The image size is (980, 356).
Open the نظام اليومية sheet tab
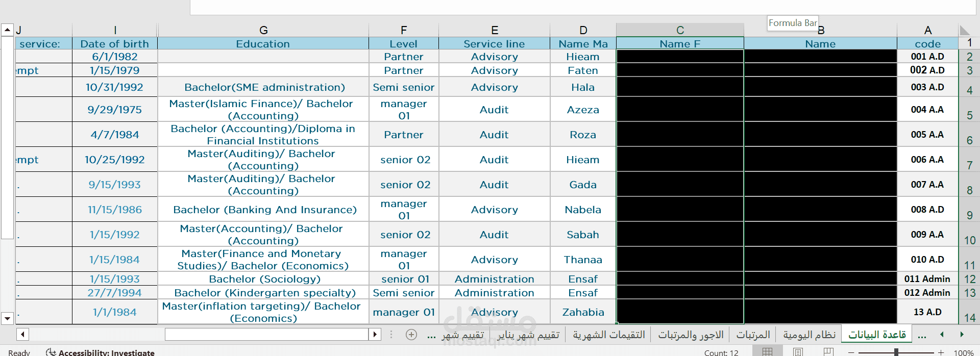point(809,335)
